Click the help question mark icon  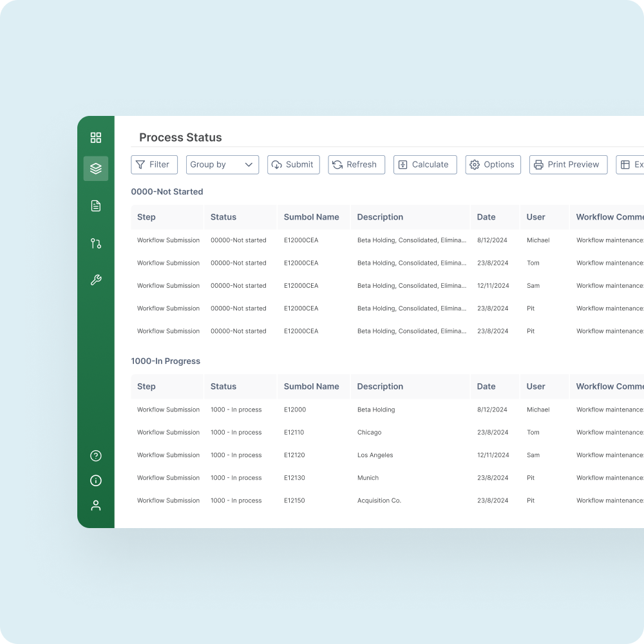95,455
